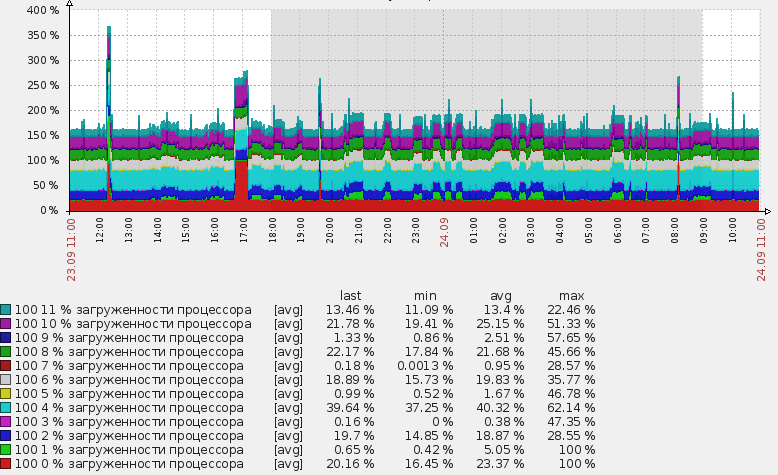Click the 12:00 time axis label
Image resolution: width=778 pixels, height=475 pixels.
point(100,230)
